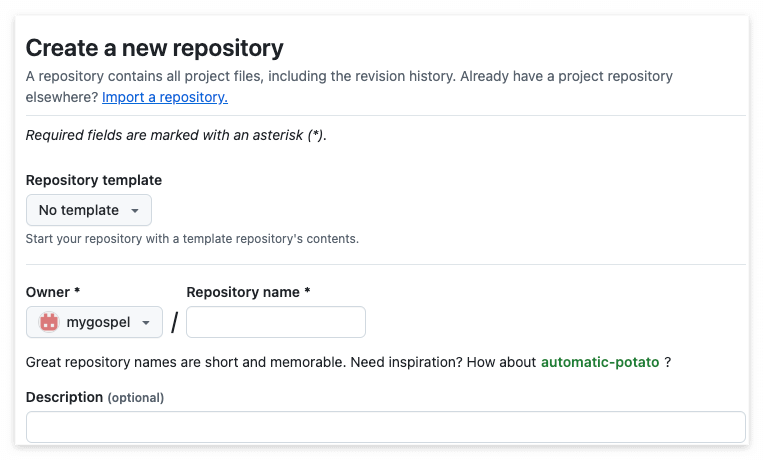Click the slash separator between owner and name
The height and width of the screenshot is (460, 764).
coord(174,322)
